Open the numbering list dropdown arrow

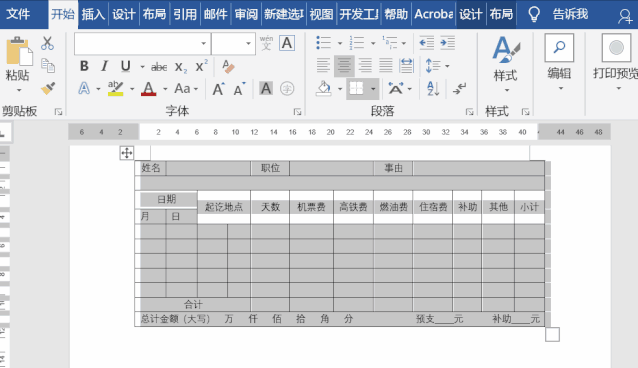click(x=373, y=43)
